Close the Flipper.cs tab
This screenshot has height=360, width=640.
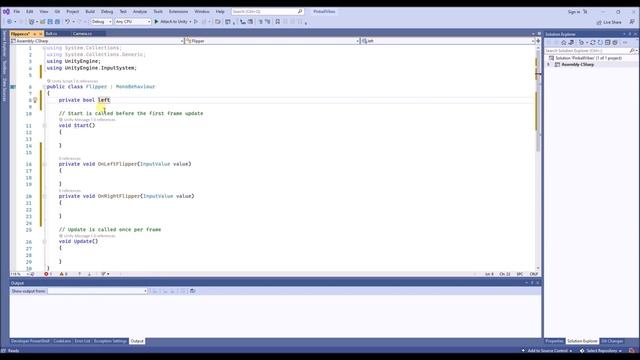[40, 34]
